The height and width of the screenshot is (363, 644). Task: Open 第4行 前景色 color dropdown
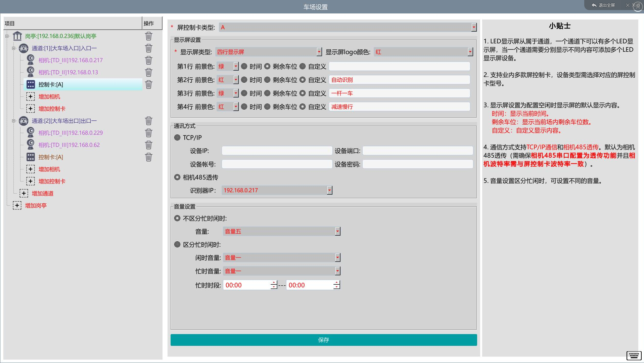[x=228, y=107]
